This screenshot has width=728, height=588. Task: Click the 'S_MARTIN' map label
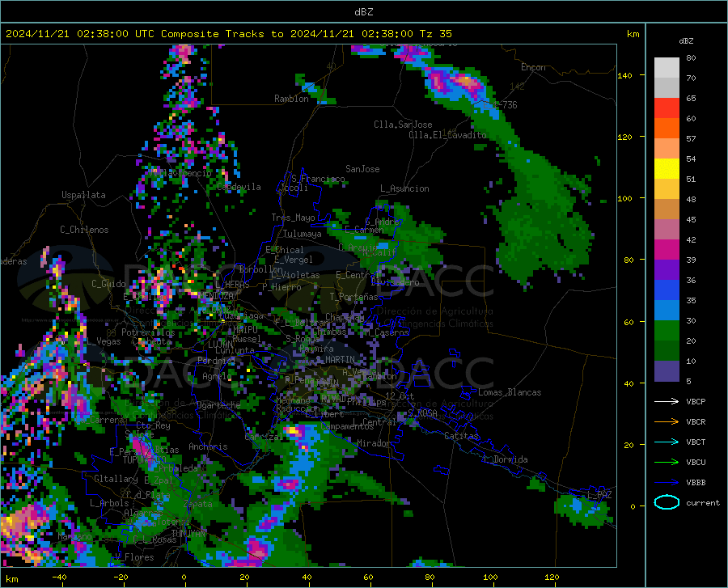coord(336,360)
